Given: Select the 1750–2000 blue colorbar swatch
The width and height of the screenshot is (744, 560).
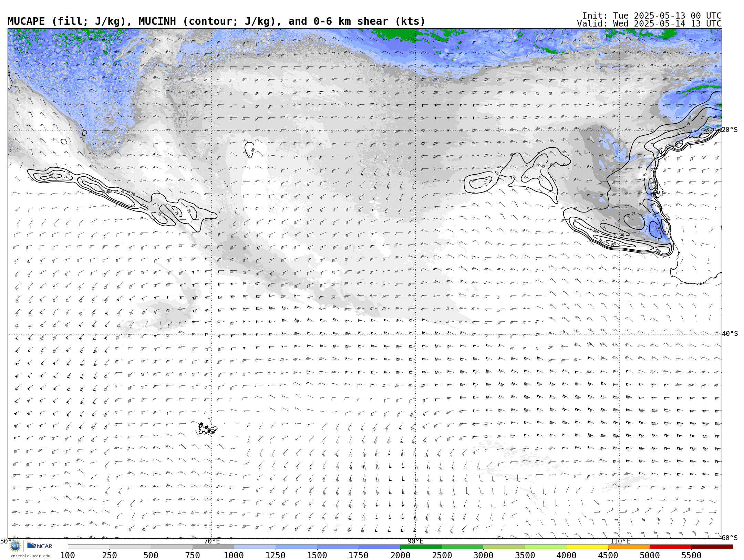Looking at the screenshot, I should [380, 547].
